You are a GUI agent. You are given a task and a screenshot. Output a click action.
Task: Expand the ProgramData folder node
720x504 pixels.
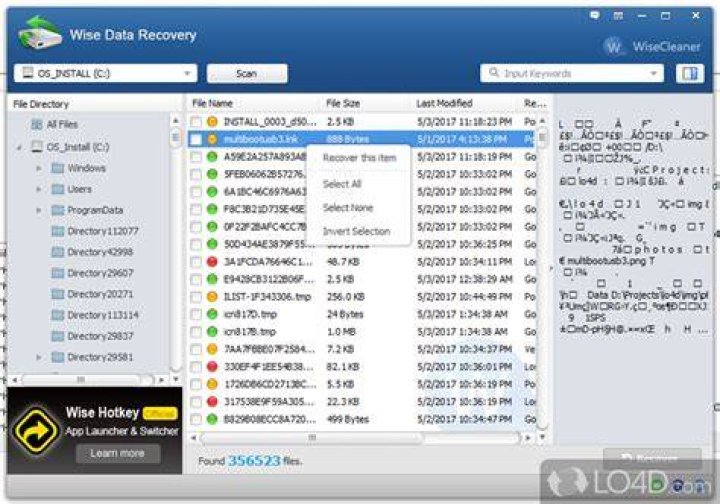tap(39, 210)
